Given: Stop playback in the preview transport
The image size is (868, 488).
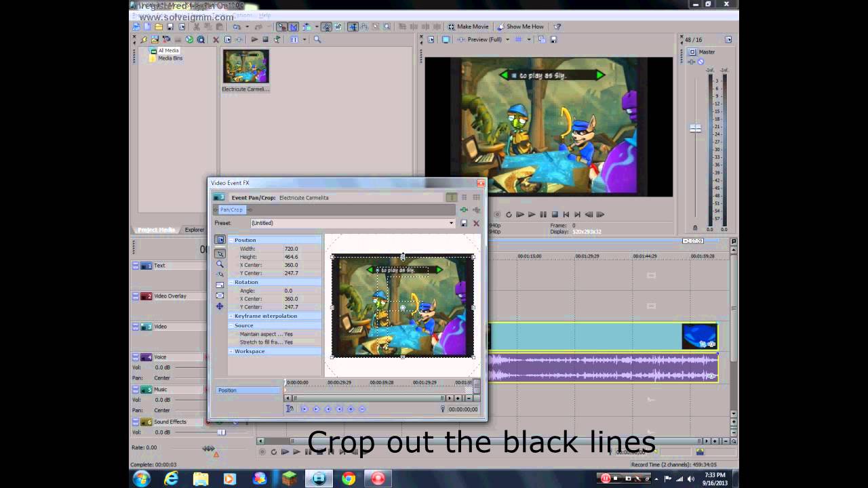Looking at the screenshot, I should tap(555, 215).
